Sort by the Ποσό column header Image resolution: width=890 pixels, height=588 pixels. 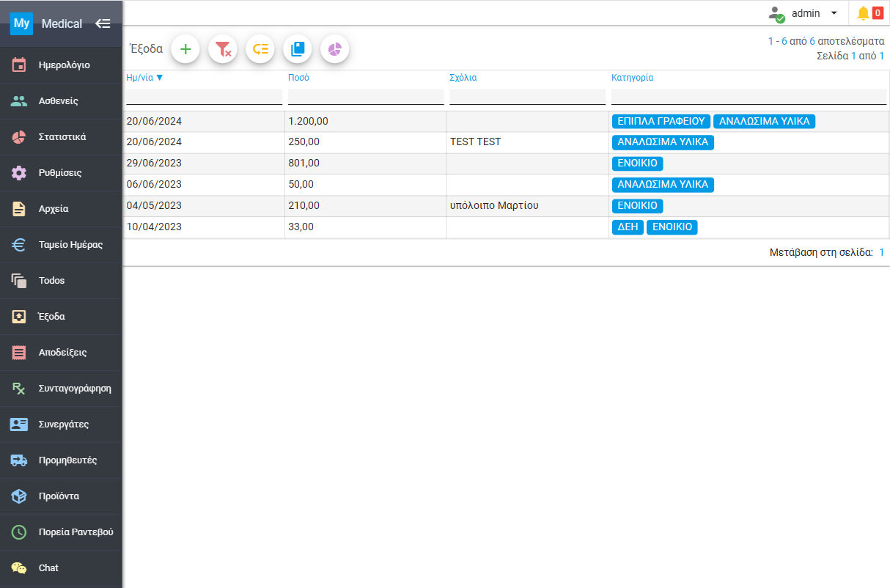pos(298,78)
